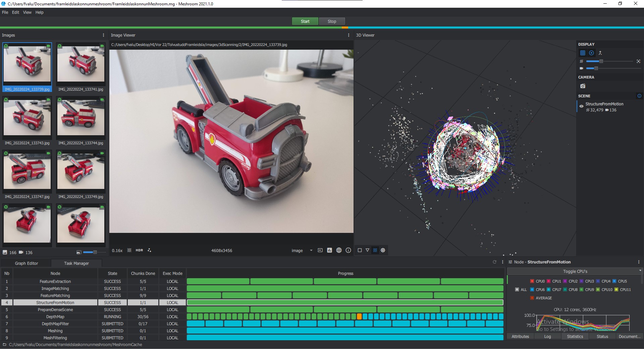Open the File menu
Screen dimensions: 644x349
click(x=5, y=12)
